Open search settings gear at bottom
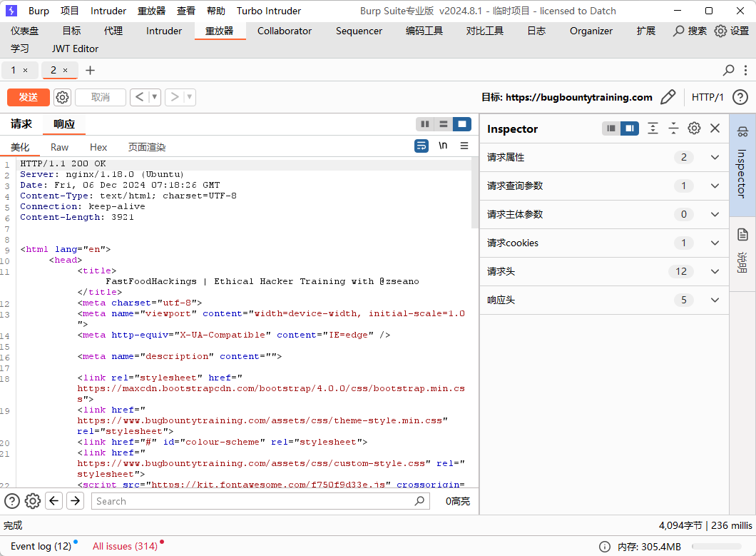The image size is (756, 556). pyautogui.click(x=33, y=501)
